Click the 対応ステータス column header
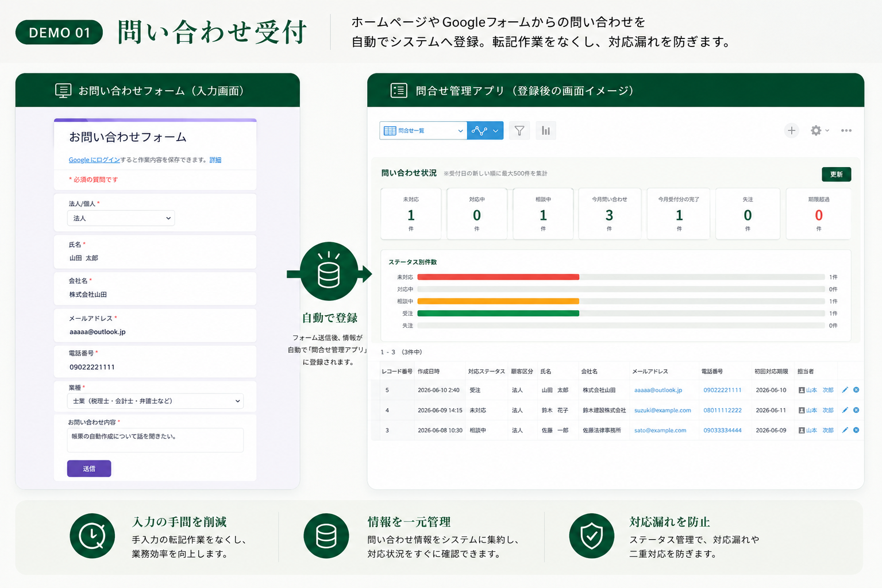Image resolution: width=882 pixels, height=588 pixels. point(486,372)
